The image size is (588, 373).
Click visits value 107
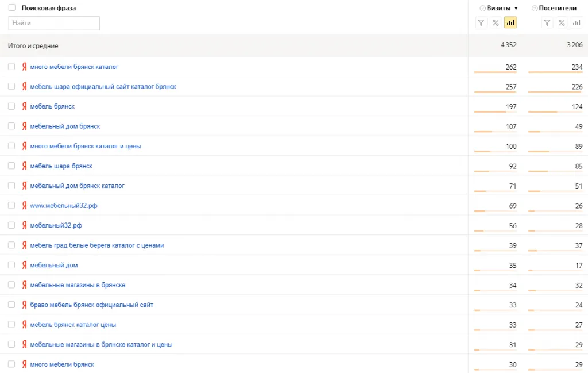point(510,127)
